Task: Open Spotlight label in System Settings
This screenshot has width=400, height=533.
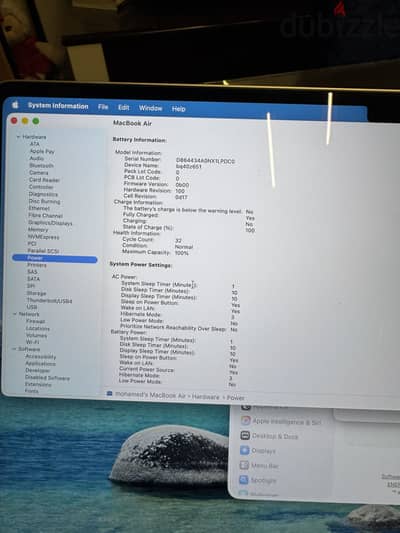Action: coord(263,481)
